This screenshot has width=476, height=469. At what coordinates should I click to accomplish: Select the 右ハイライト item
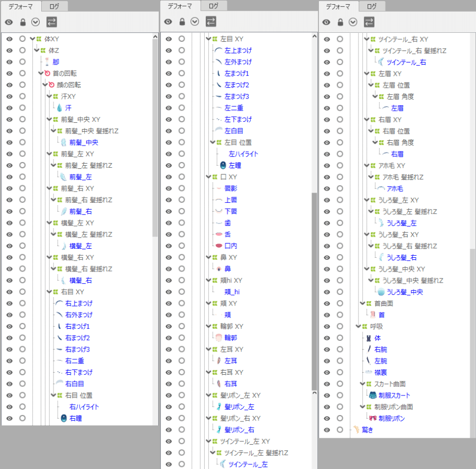(x=84, y=407)
